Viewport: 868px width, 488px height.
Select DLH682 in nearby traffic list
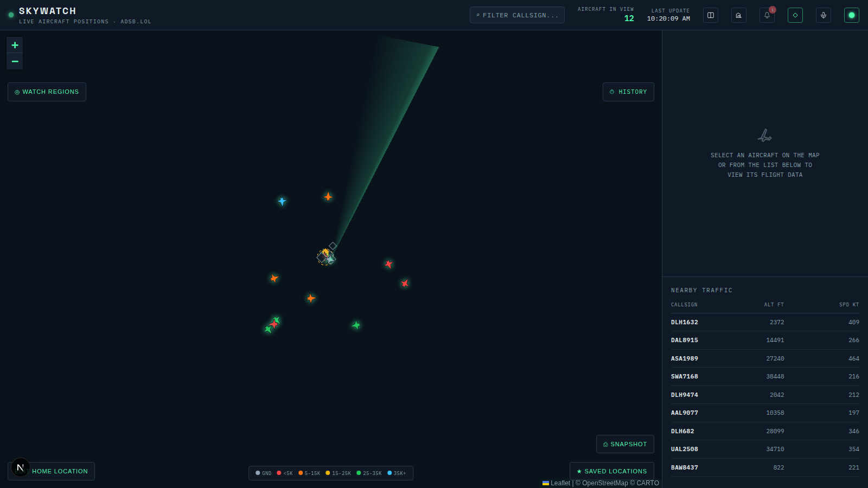(765, 431)
